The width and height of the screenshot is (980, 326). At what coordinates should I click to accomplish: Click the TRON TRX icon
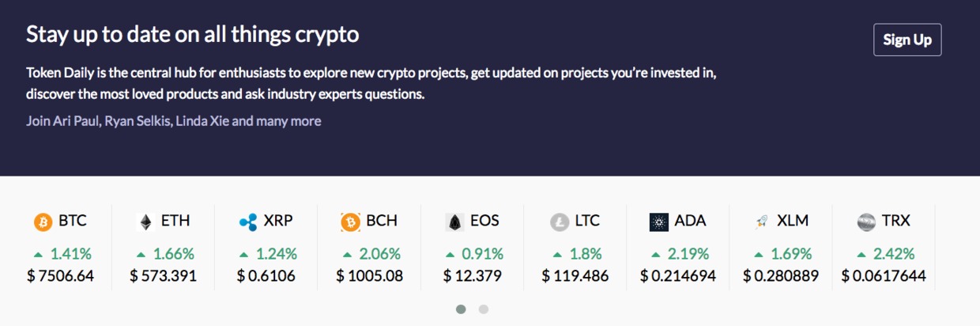tap(866, 222)
